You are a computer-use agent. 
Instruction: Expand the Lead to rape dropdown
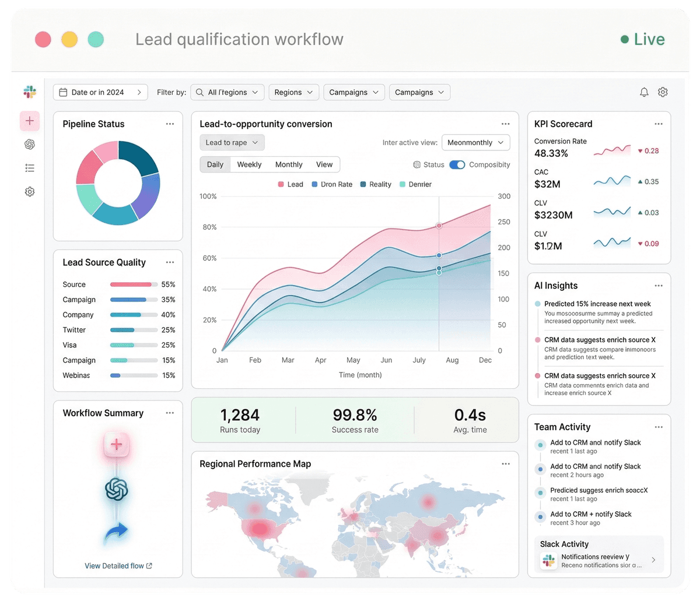point(232,142)
